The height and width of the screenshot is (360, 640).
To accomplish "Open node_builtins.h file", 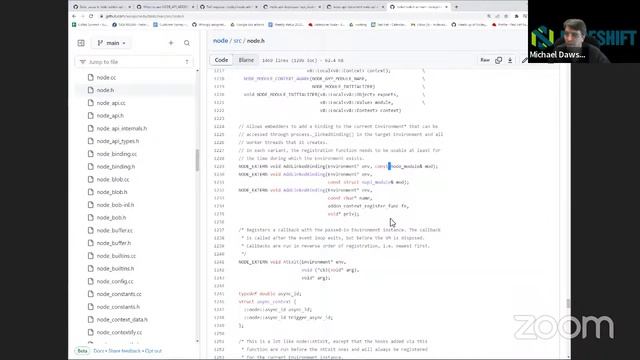I will click(x=115, y=269).
